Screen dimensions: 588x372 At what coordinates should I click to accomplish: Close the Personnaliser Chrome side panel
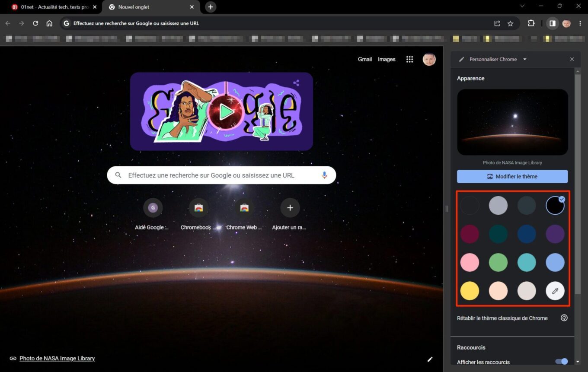[572, 59]
